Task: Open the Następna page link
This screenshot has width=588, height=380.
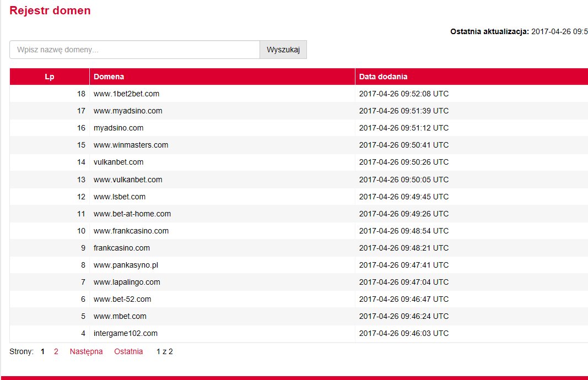Action: [x=87, y=351]
